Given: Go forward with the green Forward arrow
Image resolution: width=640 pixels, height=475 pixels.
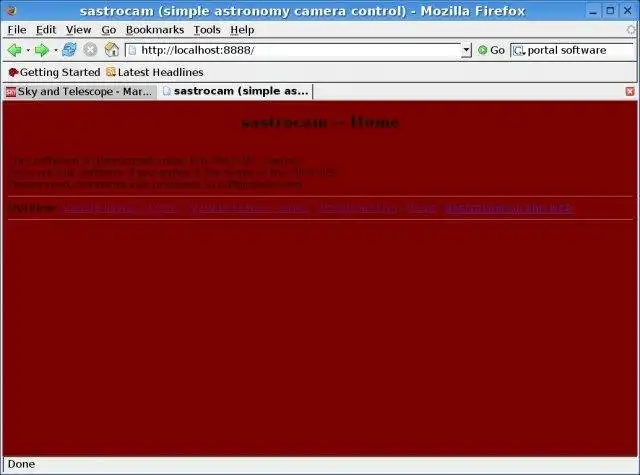Looking at the screenshot, I should (41, 50).
